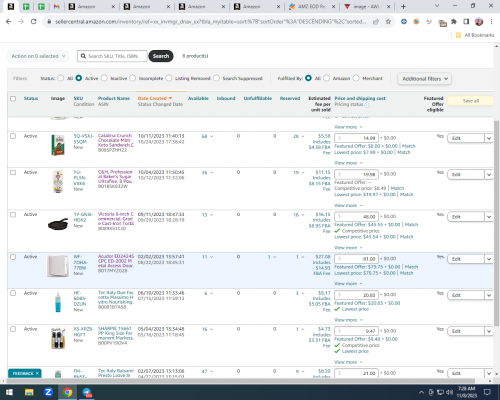
Task: Open the Victoria cast iron skillet thumbnail
Action: tap(58, 224)
